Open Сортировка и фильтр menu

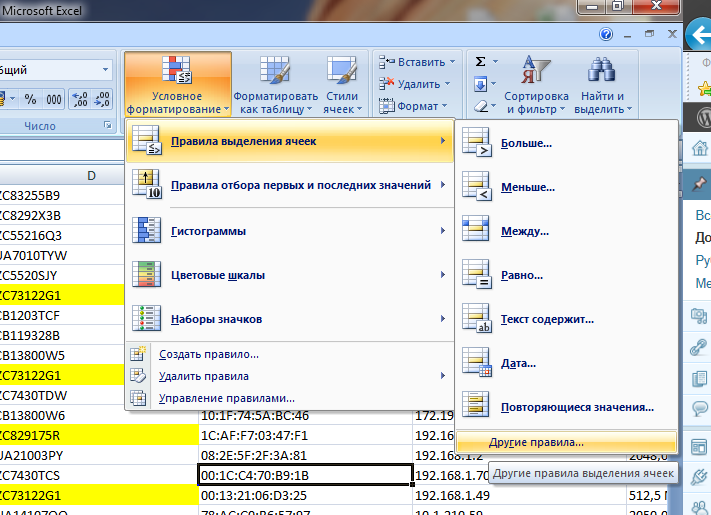[x=536, y=85]
